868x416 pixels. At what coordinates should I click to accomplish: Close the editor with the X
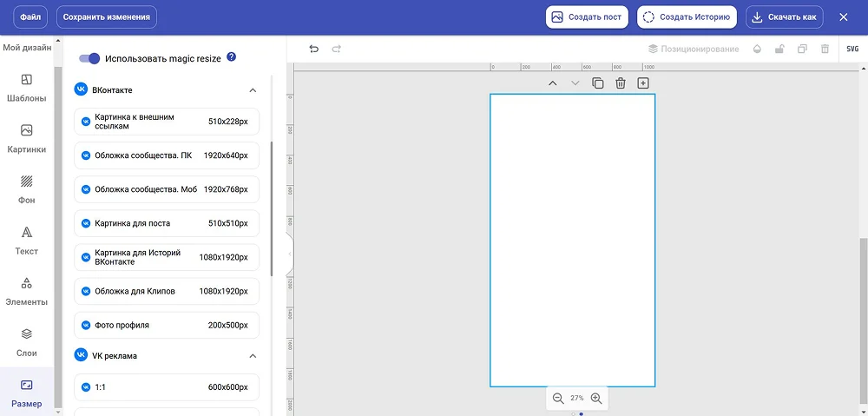coord(844,17)
